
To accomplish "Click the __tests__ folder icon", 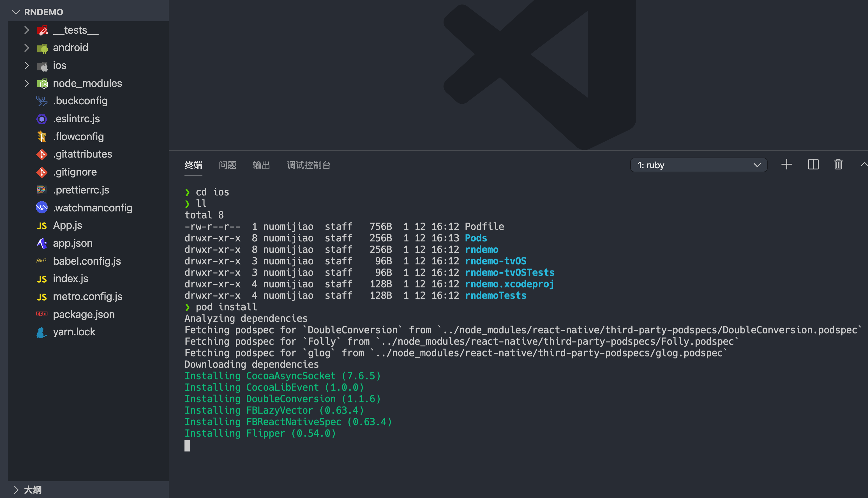I will click(x=42, y=31).
